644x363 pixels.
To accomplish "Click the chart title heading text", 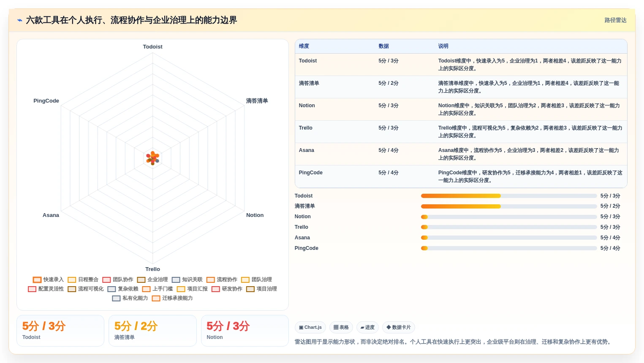I will point(132,20).
